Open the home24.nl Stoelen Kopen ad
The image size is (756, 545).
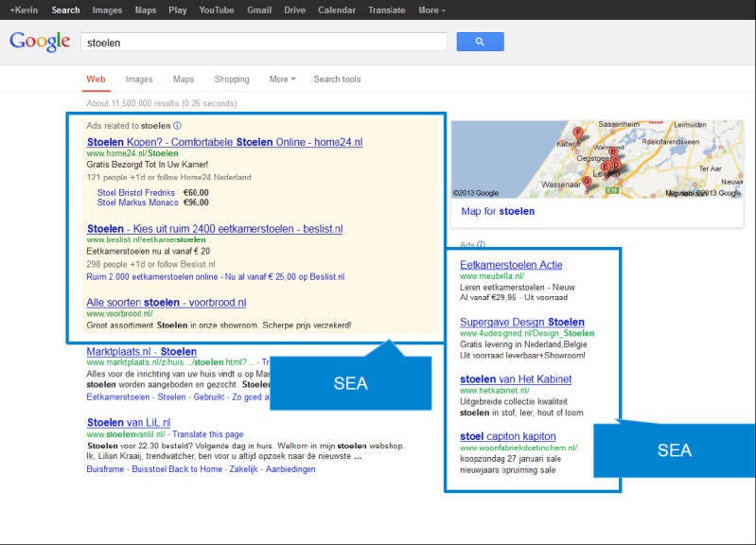[x=224, y=142]
